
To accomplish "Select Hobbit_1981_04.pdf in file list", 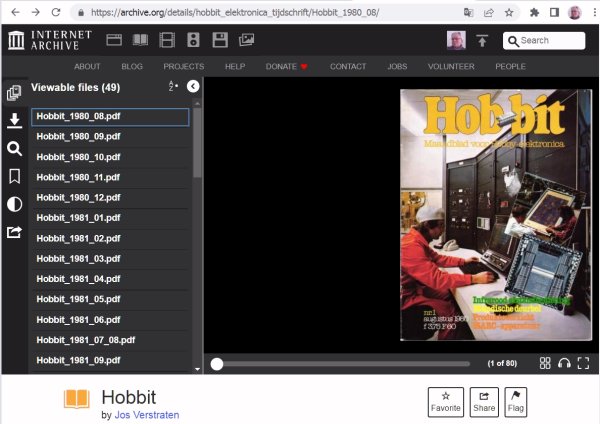I will pyautogui.click(x=110, y=279).
